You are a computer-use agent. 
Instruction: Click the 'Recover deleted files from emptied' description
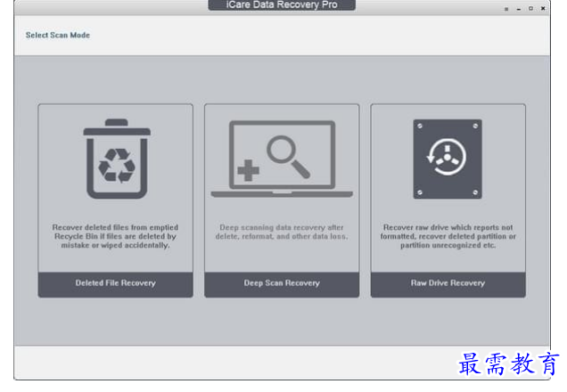[115, 236]
